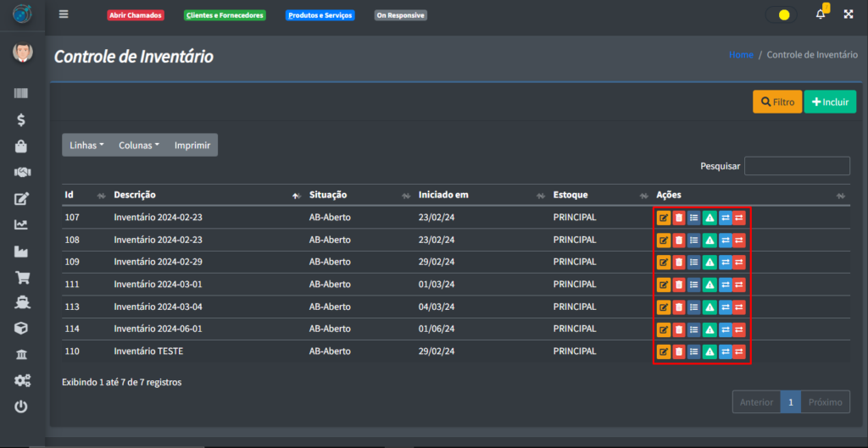Click red transfer arrows on row 114
868x448 pixels.
[739, 329]
